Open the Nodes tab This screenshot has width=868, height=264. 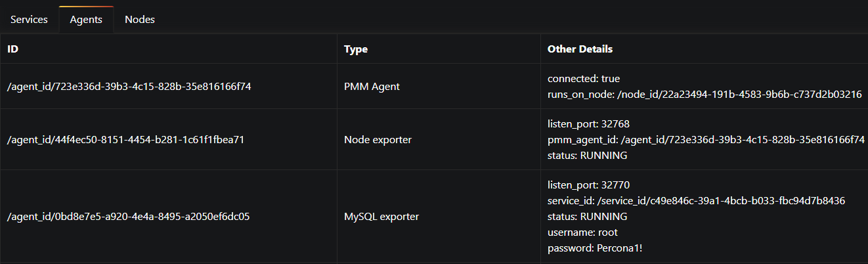coord(140,20)
